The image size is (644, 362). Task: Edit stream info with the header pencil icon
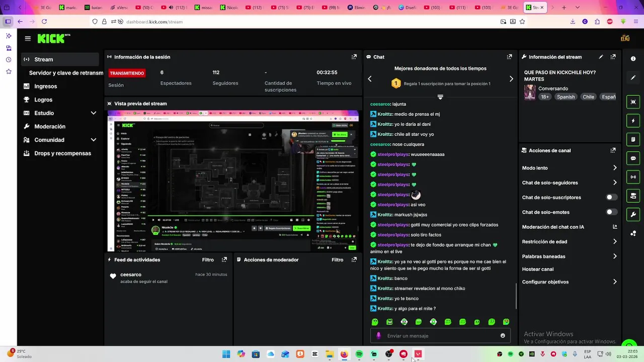(601, 57)
